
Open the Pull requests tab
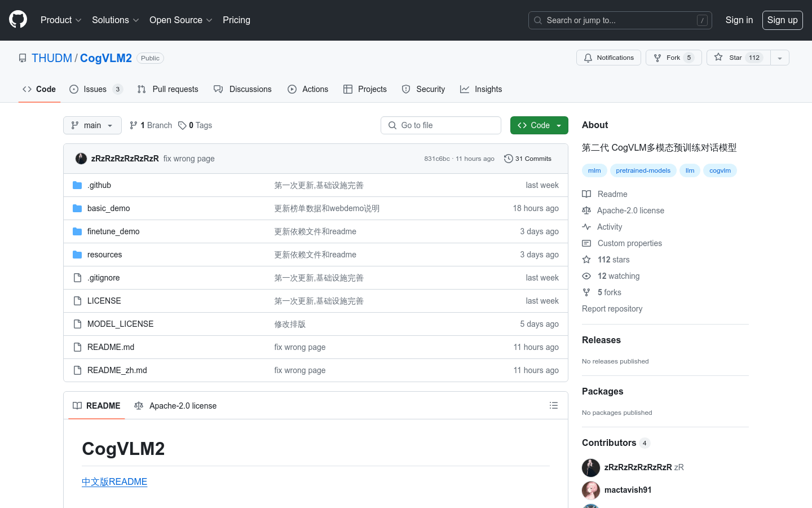167,89
